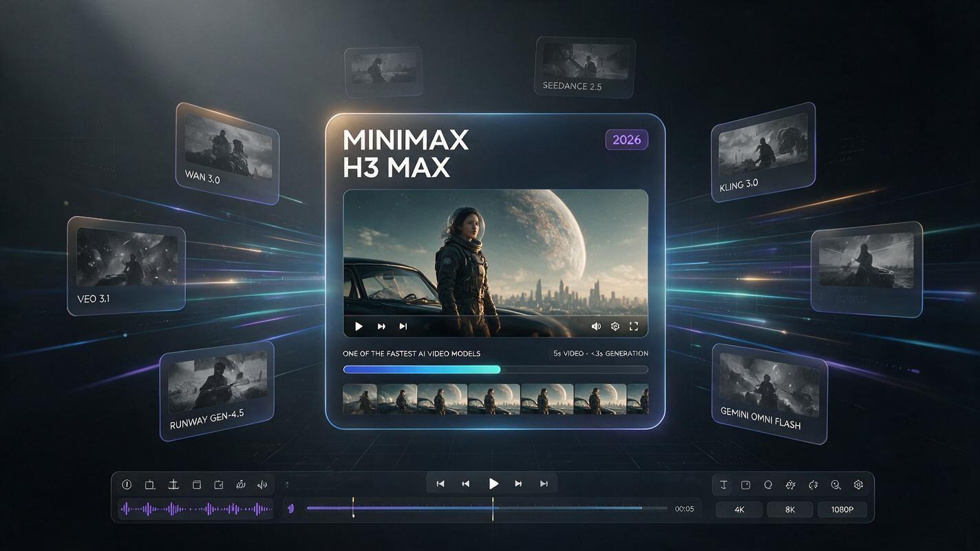
Task: Click skip-next in the video player controls
Action: coord(403,326)
